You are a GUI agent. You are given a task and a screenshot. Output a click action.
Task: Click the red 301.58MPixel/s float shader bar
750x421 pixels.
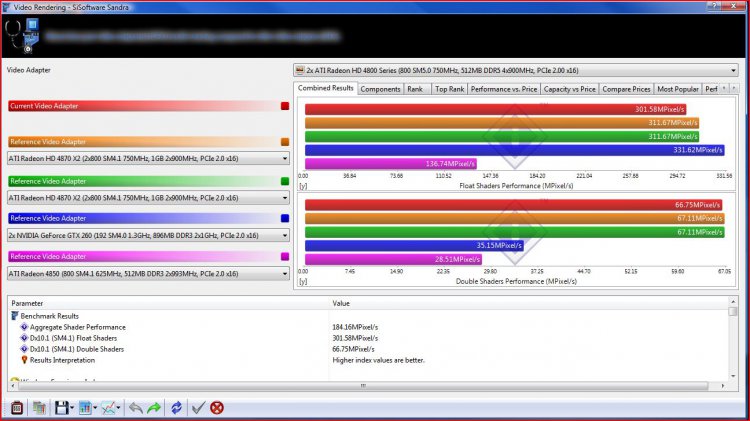click(496, 109)
